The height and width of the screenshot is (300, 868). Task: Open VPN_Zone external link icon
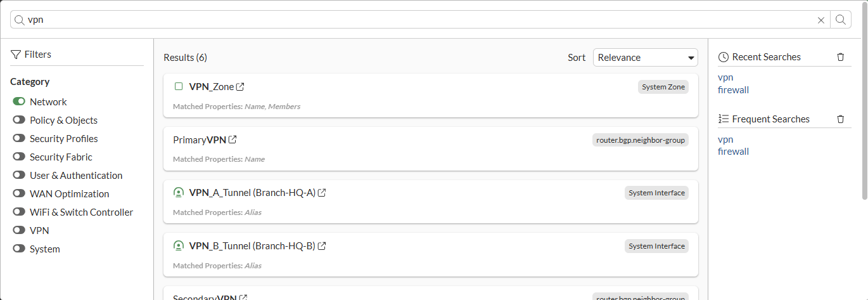(x=240, y=87)
